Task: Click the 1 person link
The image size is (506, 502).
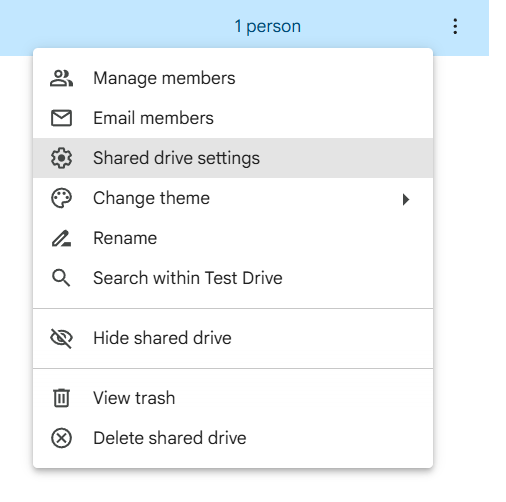Action: [x=268, y=26]
